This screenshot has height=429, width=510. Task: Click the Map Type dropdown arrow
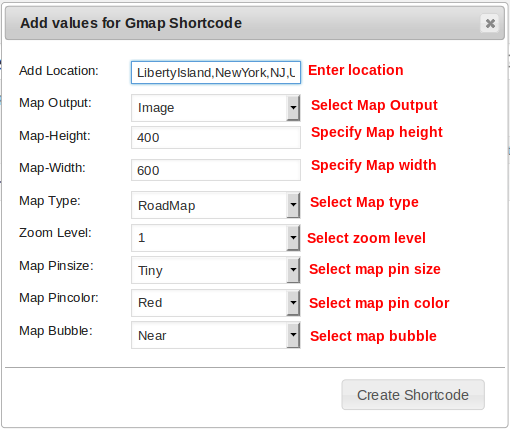point(293,205)
